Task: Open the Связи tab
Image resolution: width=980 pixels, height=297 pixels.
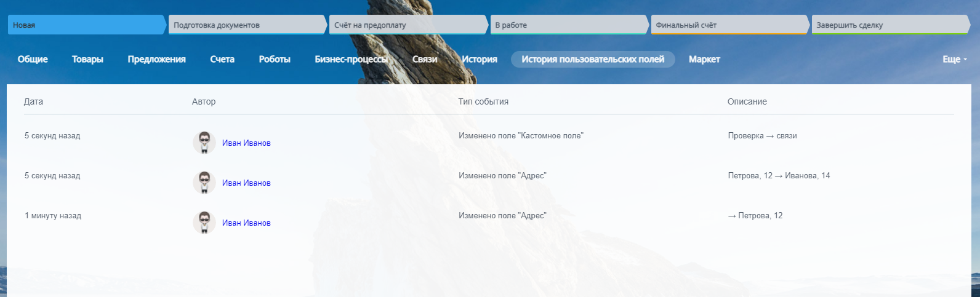Action: tap(425, 60)
